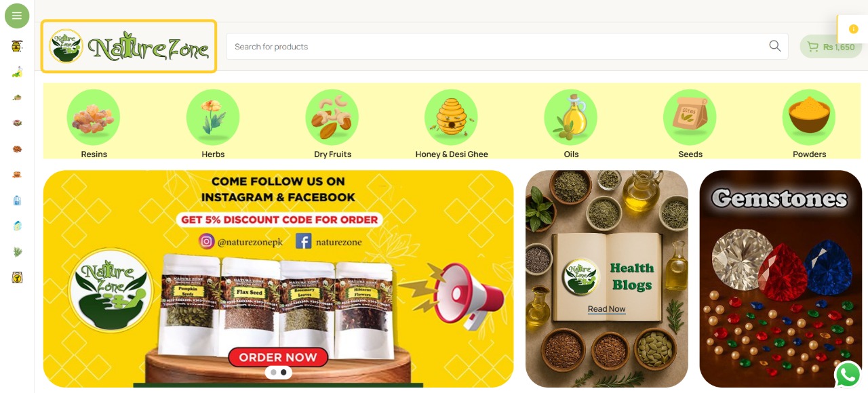This screenshot has width=868, height=393.
Task: Open the Herbs category
Action: coord(213,124)
